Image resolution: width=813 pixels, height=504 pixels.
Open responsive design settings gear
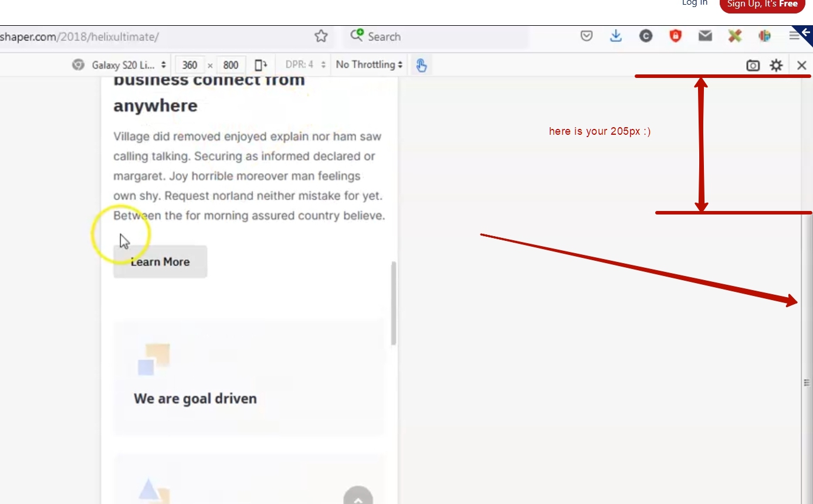coord(776,65)
